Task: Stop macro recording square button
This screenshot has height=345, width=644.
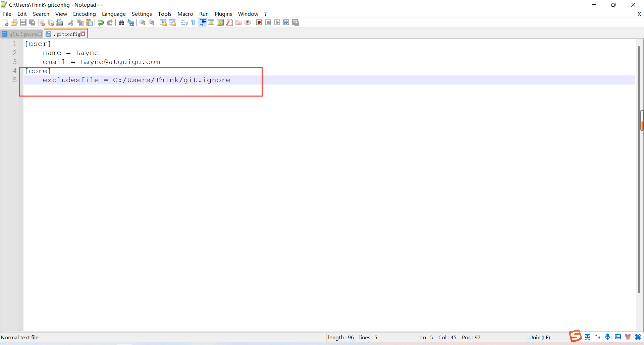Action: (x=268, y=22)
